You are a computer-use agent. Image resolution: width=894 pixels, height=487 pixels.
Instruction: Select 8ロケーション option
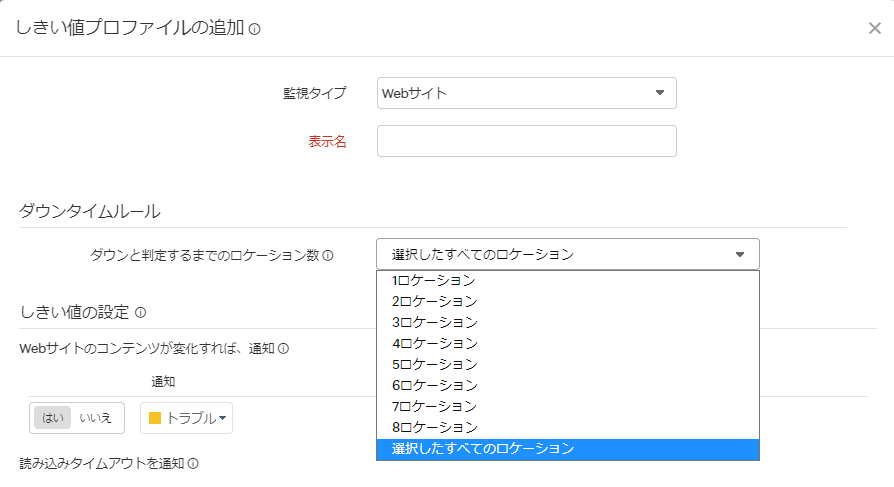434,427
